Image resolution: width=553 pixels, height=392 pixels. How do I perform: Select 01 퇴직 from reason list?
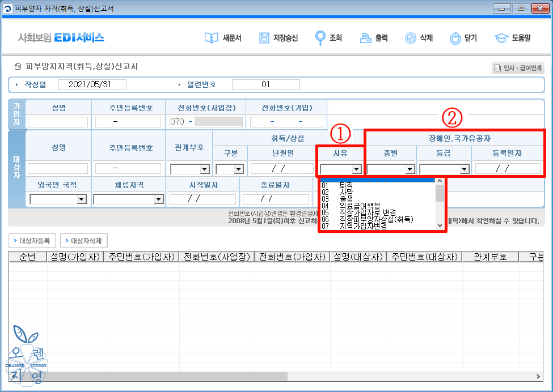coord(378,185)
